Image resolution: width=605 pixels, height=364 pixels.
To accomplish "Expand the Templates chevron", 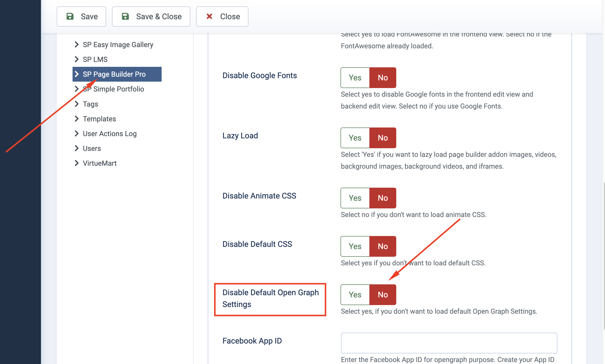I will 77,119.
